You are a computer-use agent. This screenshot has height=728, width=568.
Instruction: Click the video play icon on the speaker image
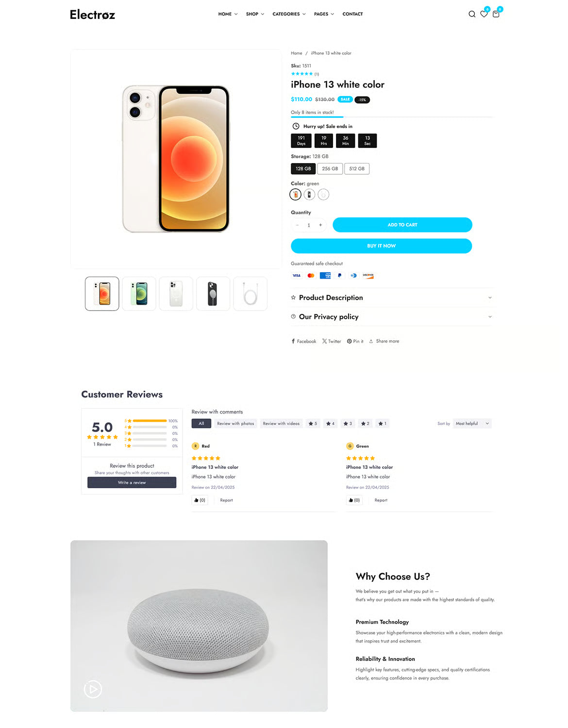pos(92,689)
